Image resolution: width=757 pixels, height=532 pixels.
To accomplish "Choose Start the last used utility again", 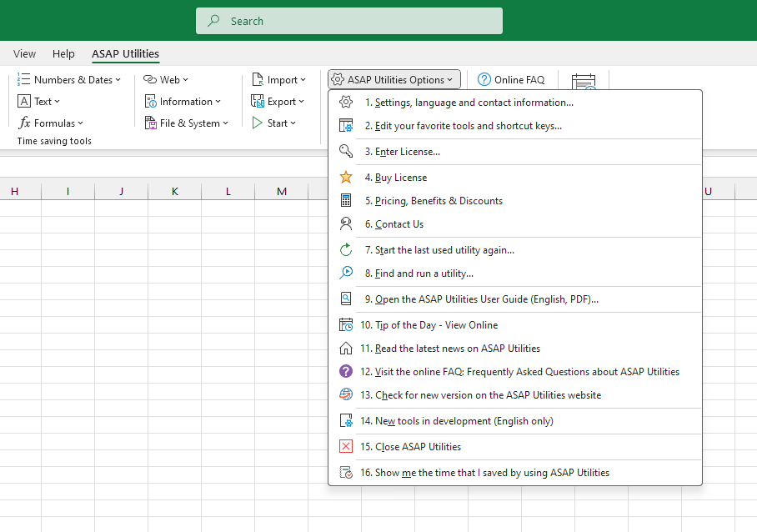I will point(515,250).
